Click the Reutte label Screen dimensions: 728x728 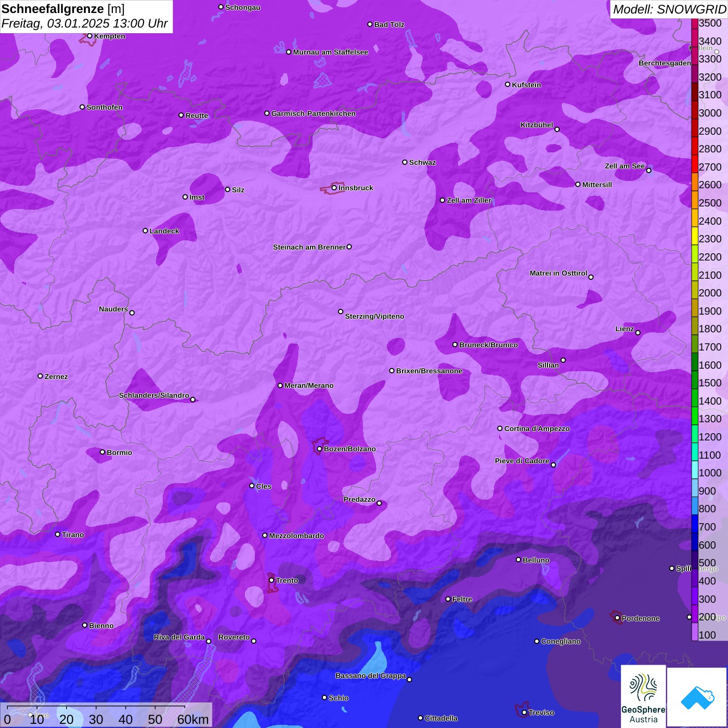coord(197,115)
